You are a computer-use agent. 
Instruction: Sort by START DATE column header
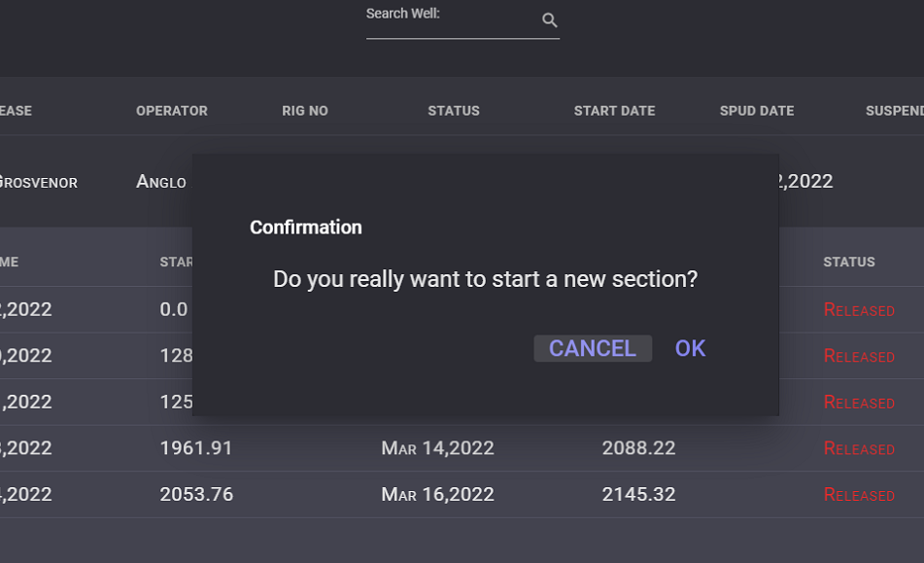615,111
